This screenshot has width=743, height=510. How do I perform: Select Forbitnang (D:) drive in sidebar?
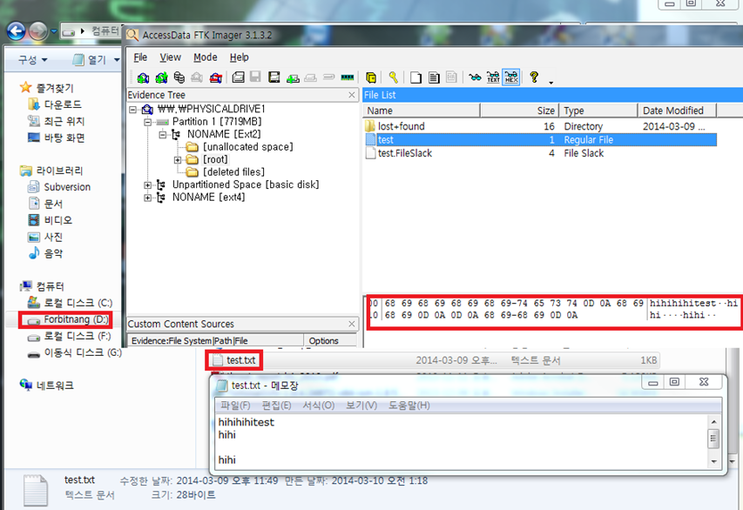tap(68, 319)
